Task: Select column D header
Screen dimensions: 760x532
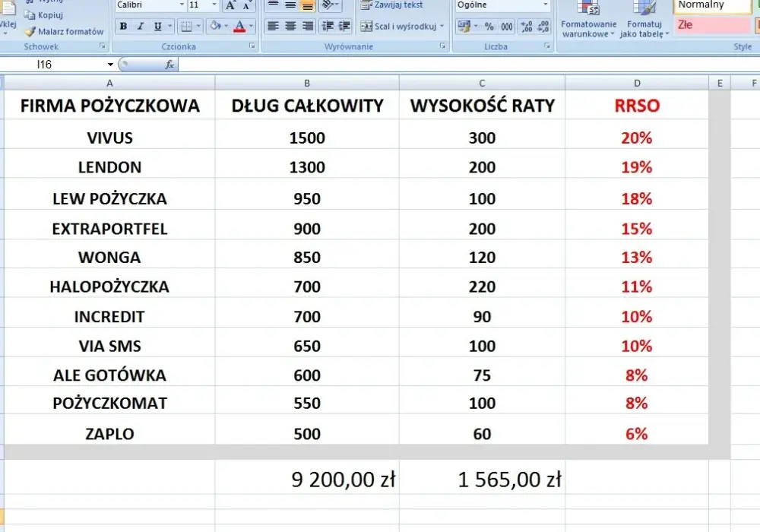Action: click(x=637, y=83)
